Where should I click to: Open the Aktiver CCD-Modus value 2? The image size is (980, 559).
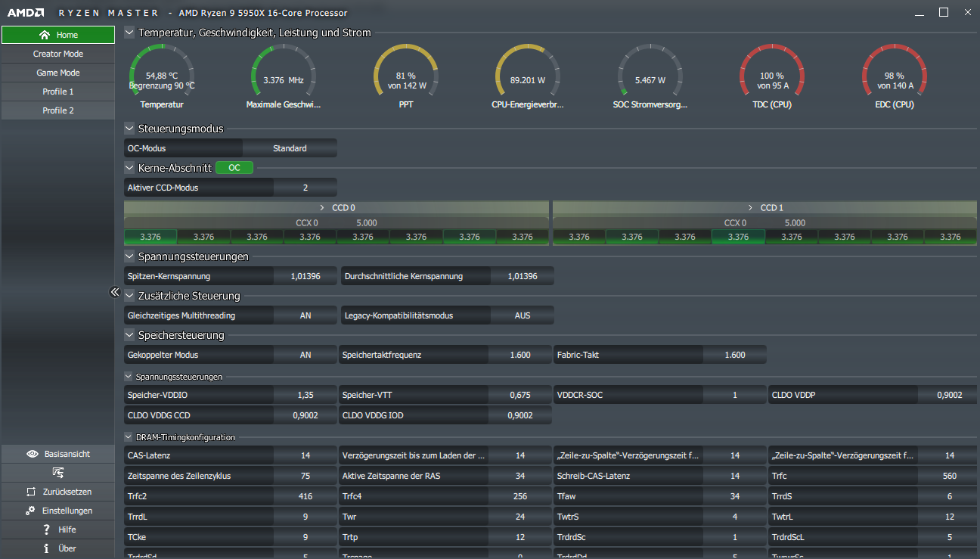click(x=305, y=188)
